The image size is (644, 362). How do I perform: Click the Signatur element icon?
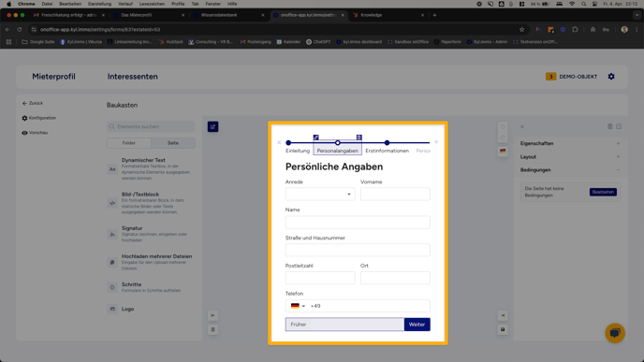click(x=112, y=235)
